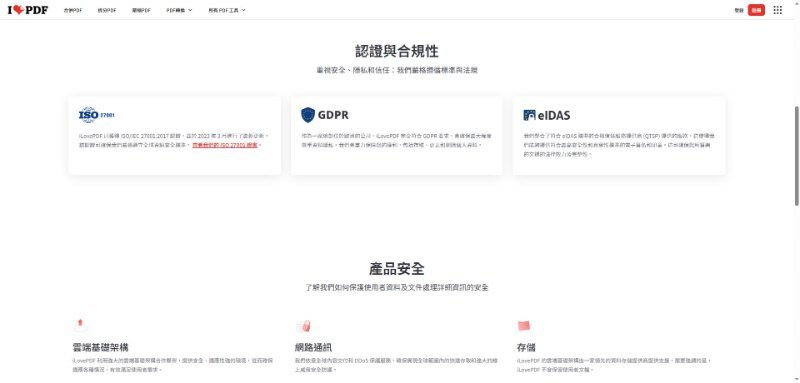The width and height of the screenshot is (800, 383).
Task: Click the eIDAS logo icon
Action: coord(529,115)
